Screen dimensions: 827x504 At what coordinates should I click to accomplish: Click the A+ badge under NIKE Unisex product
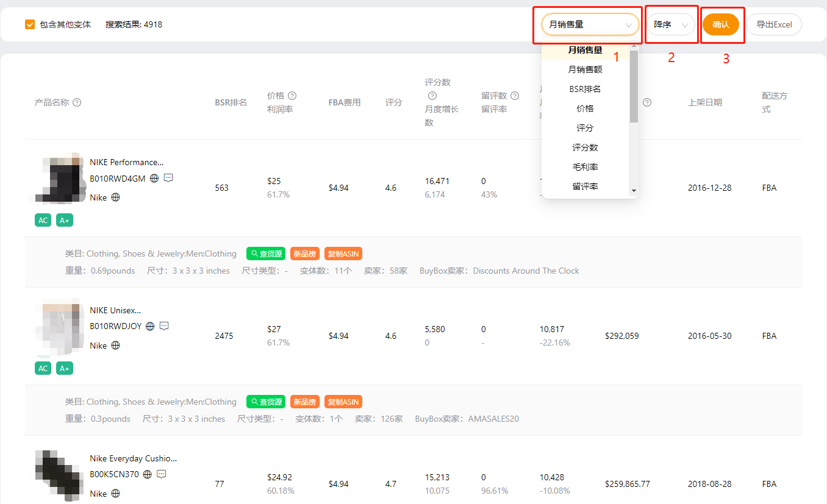[65, 368]
